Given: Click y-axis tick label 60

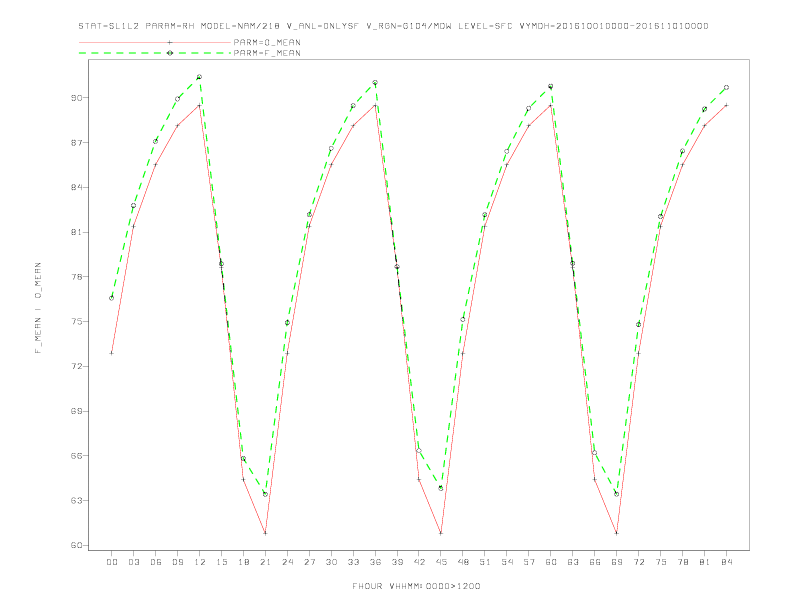Looking at the screenshot, I should coord(76,545).
